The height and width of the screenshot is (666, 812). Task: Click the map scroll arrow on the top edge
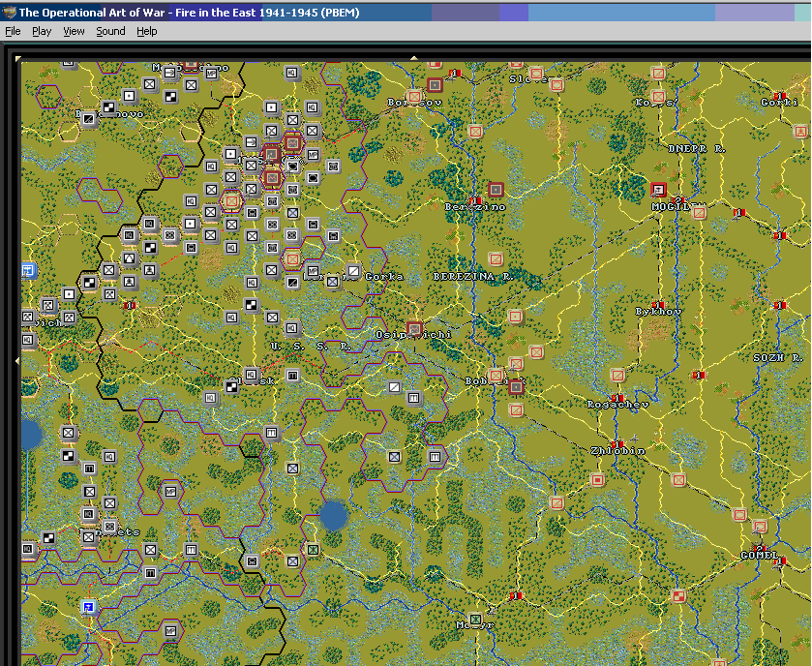414,58
